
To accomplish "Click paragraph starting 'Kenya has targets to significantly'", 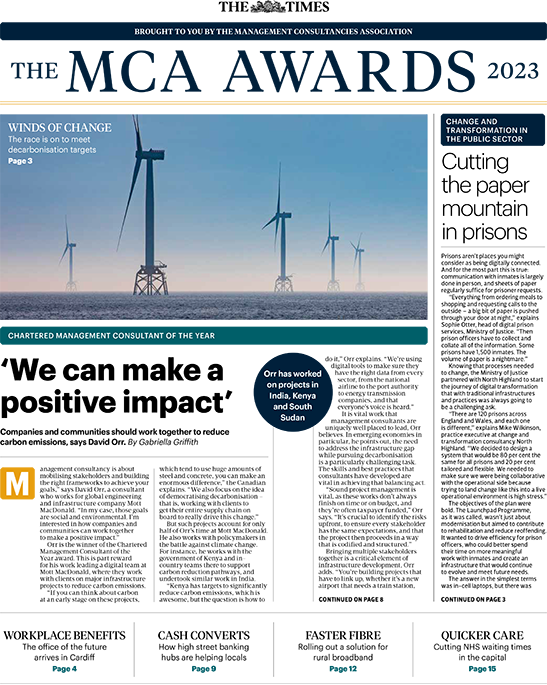I will [x=213, y=592].
